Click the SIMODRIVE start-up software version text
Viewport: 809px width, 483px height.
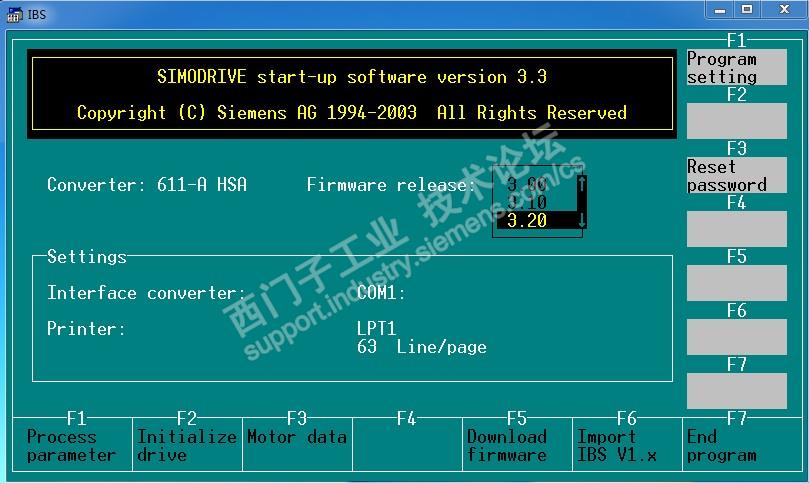352,77
